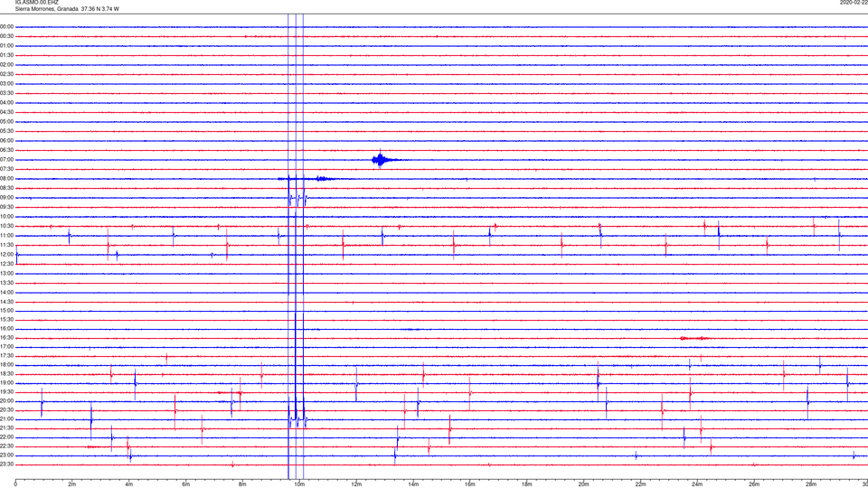The width and height of the screenshot is (868, 488).
Task: Click the 08:00 trace time label
Action: [6, 179]
